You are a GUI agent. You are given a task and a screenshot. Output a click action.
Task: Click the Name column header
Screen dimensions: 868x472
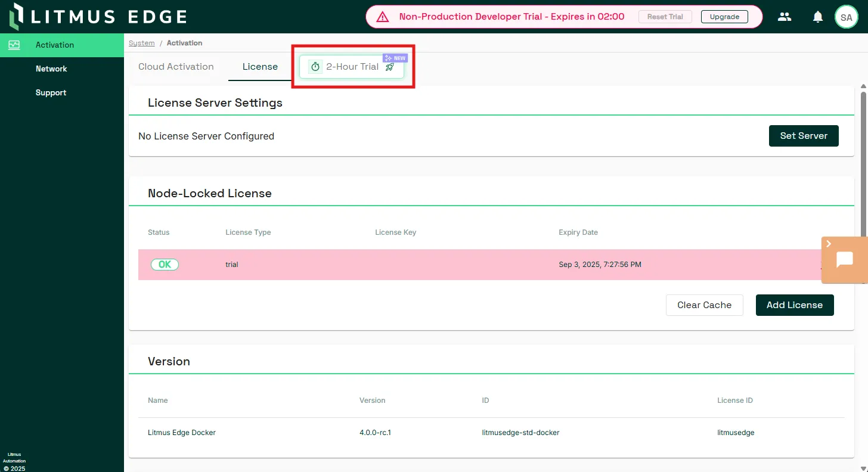(158, 400)
